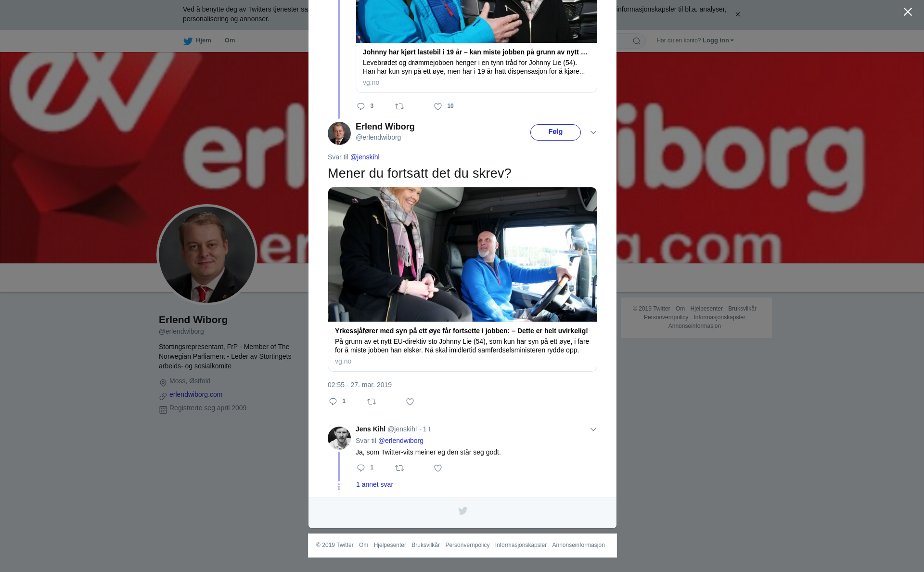The height and width of the screenshot is (572, 924).
Task: Retweet the top tweet above
Action: (x=399, y=106)
